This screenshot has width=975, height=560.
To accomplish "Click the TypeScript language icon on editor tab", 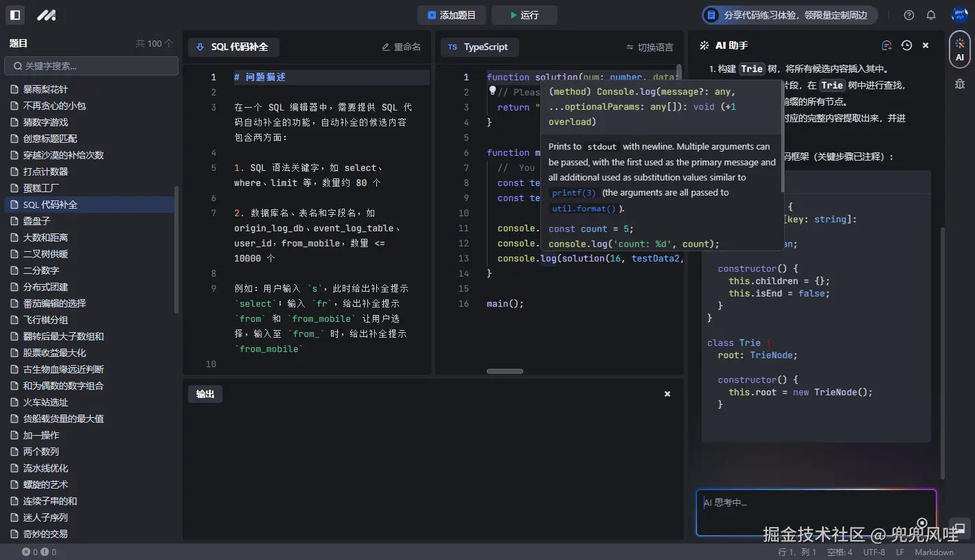I will click(452, 47).
